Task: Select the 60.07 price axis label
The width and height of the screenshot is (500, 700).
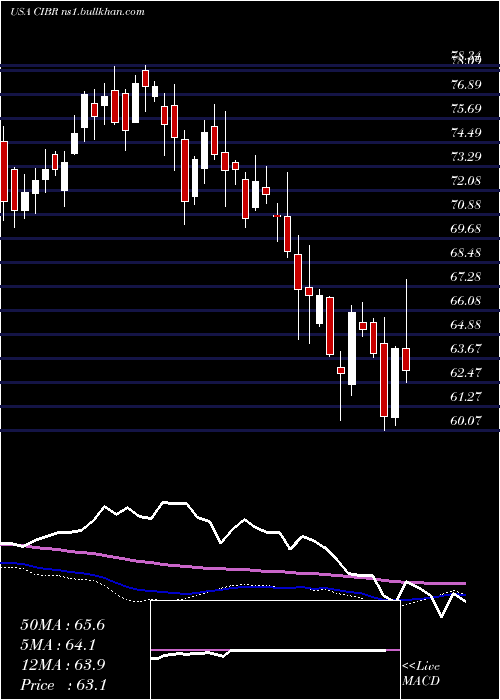Action: coord(466,421)
